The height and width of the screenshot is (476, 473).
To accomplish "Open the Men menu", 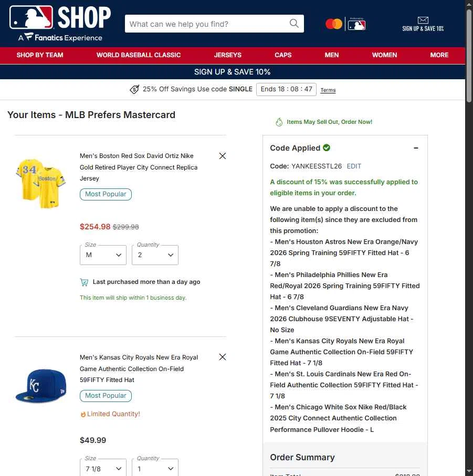I will pyautogui.click(x=332, y=55).
